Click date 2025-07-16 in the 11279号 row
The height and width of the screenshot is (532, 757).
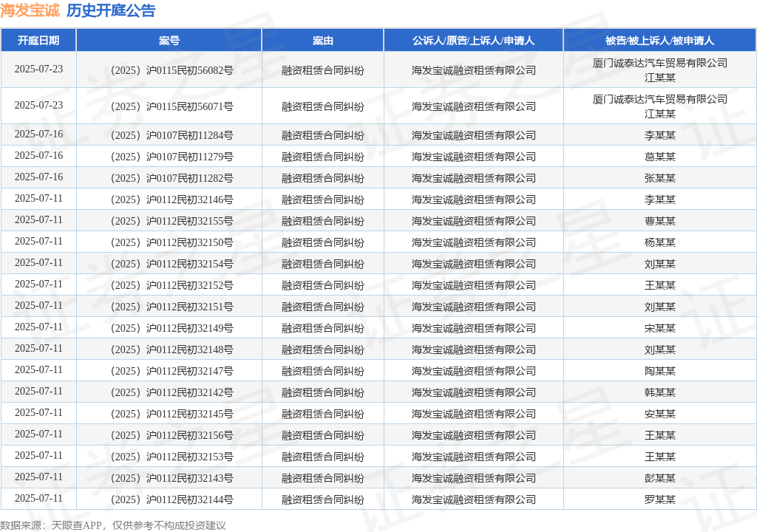pos(38,155)
